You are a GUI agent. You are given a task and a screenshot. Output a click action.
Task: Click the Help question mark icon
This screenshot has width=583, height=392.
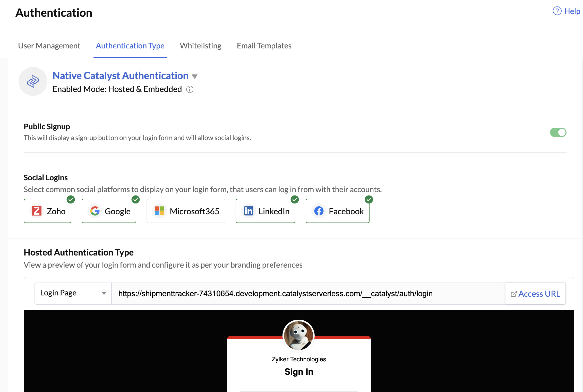point(557,11)
